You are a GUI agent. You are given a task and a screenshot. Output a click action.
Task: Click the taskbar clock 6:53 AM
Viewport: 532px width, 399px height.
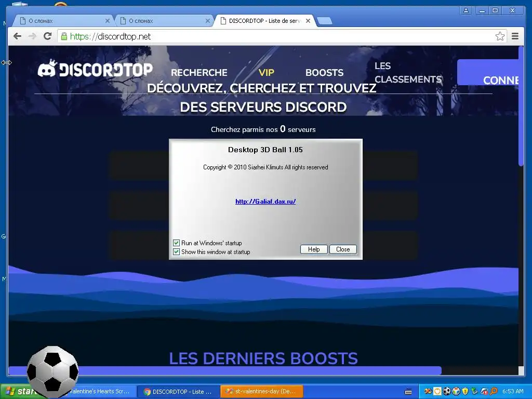(x=513, y=392)
